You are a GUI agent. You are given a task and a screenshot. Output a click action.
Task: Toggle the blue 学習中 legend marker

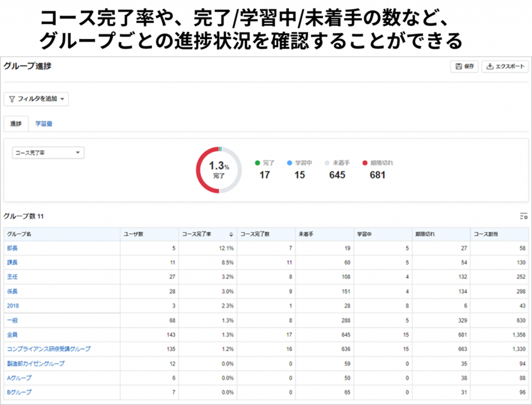(x=290, y=163)
